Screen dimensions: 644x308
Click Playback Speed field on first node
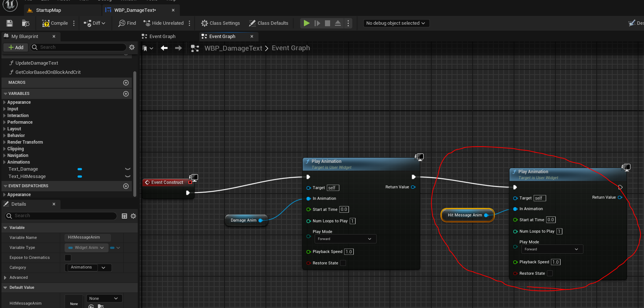point(349,252)
